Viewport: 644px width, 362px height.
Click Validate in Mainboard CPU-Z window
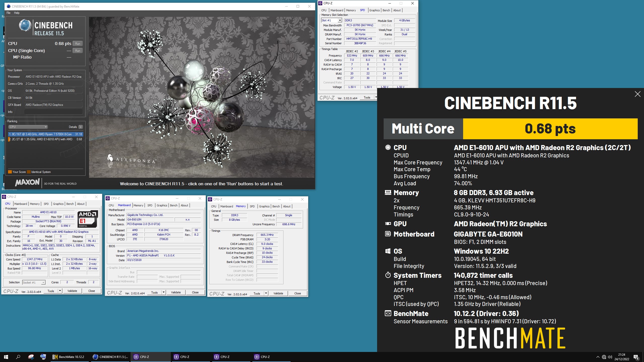pyautogui.click(x=176, y=292)
